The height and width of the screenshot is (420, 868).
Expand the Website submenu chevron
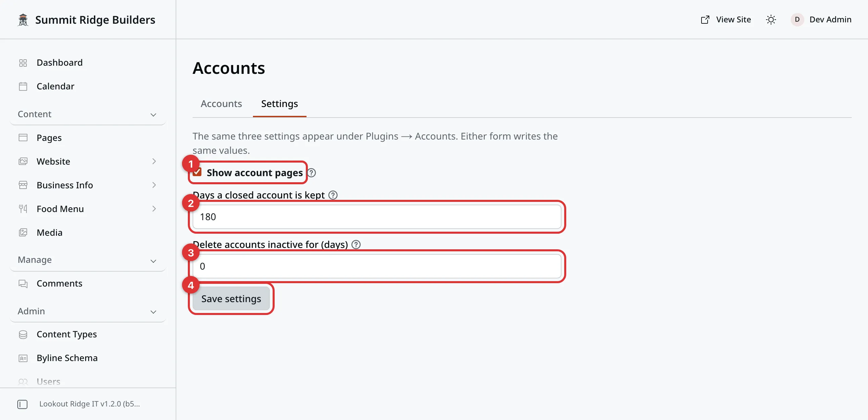154,162
